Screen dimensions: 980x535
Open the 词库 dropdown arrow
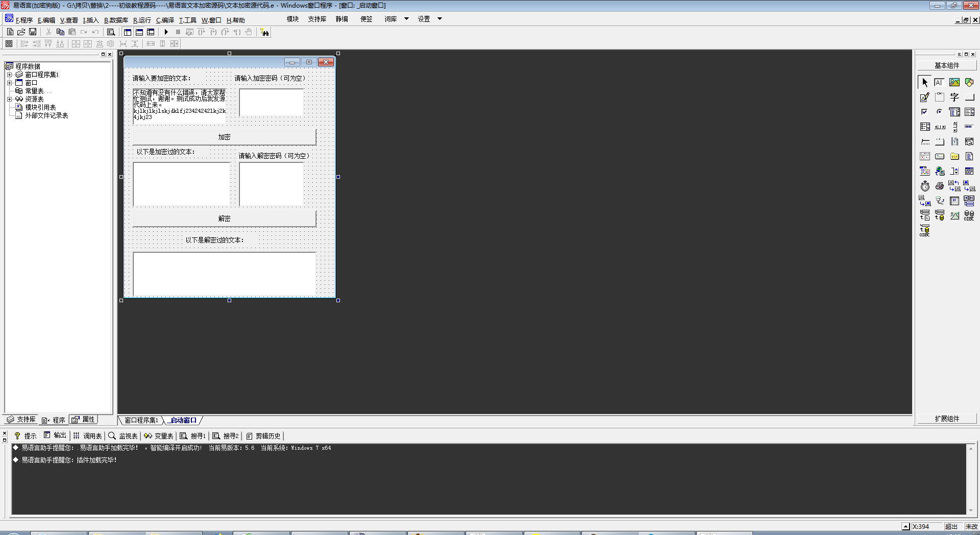click(407, 19)
